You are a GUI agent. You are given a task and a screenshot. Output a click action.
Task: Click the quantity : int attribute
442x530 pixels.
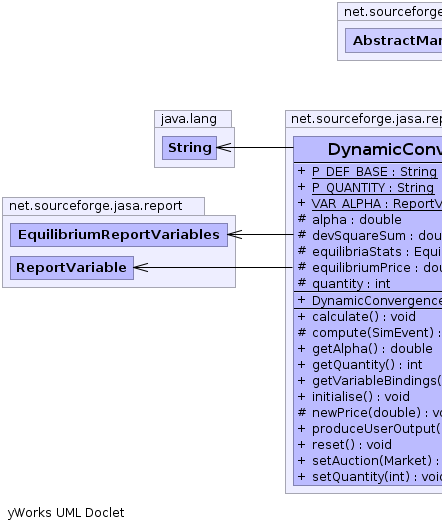point(351,284)
